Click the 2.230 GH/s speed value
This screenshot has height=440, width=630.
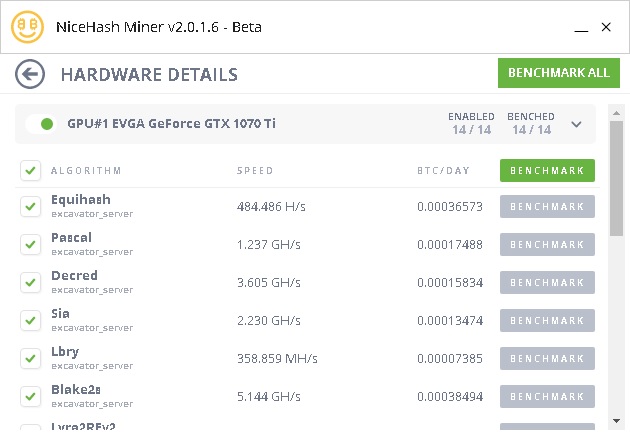click(x=268, y=321)
